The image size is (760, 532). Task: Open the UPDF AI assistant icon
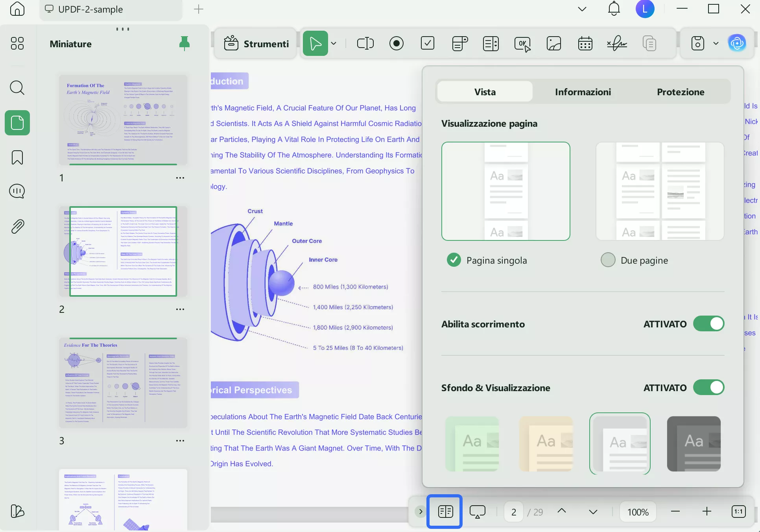pyautogui.click(x=737, y=43)
